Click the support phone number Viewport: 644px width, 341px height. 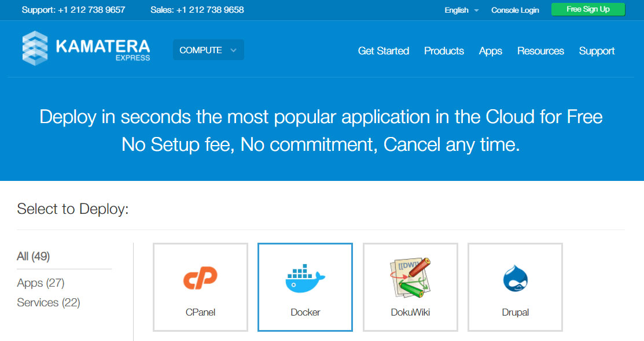click(91, 10)
